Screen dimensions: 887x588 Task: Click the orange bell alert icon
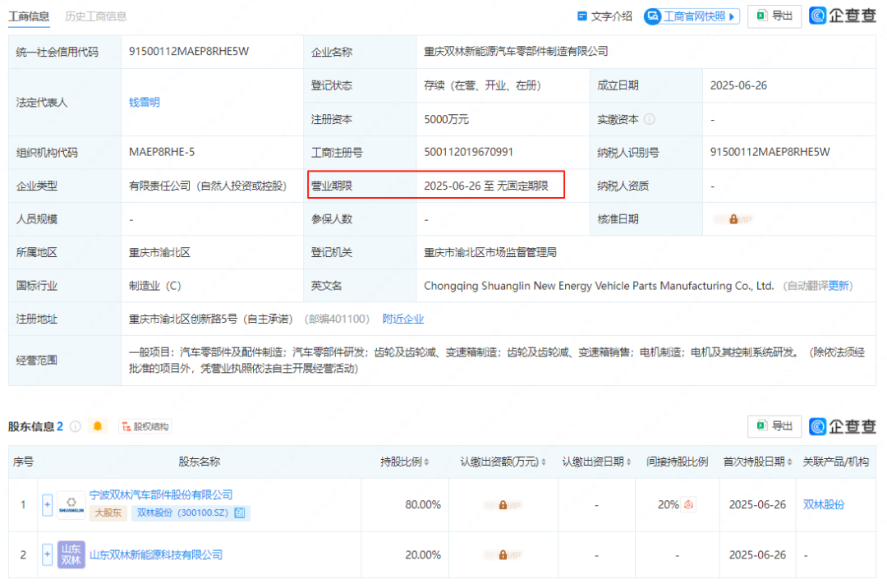coord(99,426)
